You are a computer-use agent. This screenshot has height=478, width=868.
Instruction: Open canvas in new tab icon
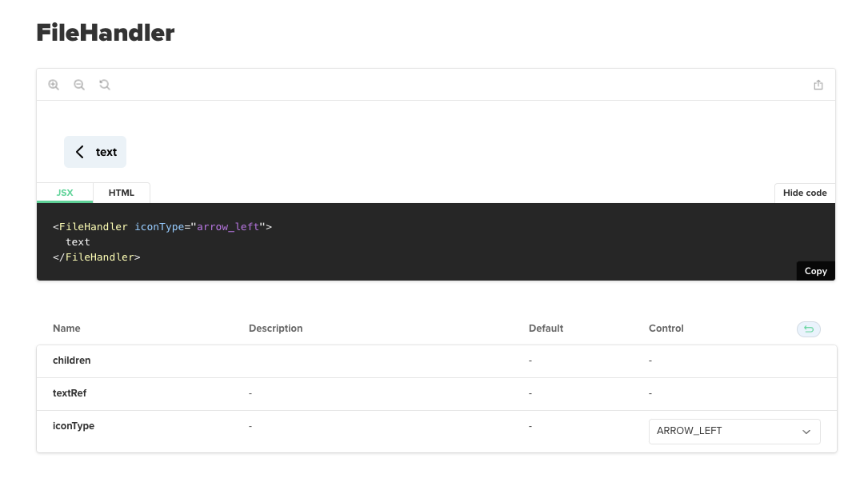click(818, 85)
